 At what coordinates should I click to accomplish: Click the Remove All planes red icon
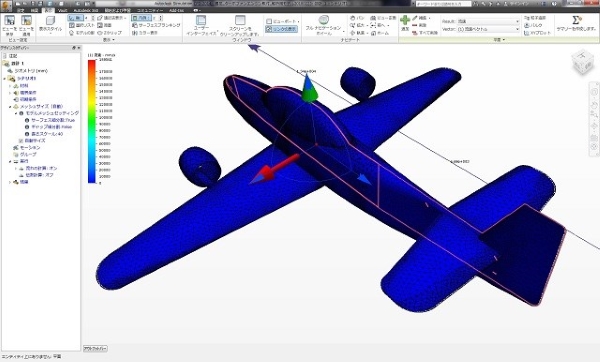click(x=415, y=33)
